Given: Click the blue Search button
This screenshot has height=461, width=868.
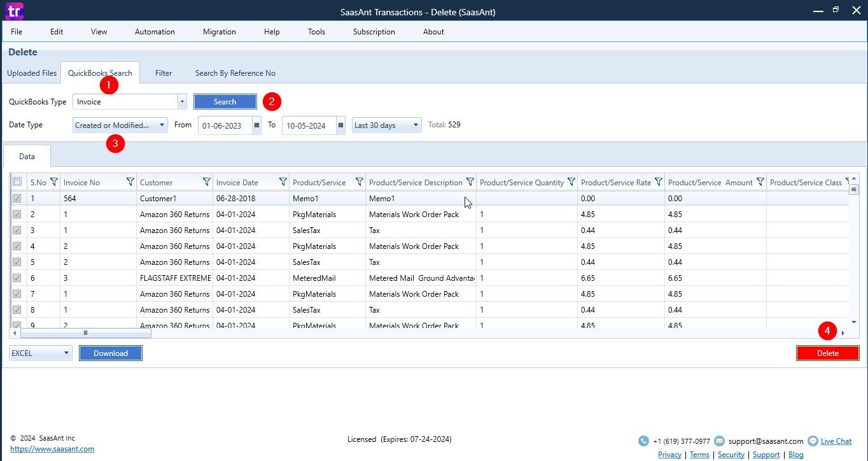Looking at the screenshot, I should (225, 101).
